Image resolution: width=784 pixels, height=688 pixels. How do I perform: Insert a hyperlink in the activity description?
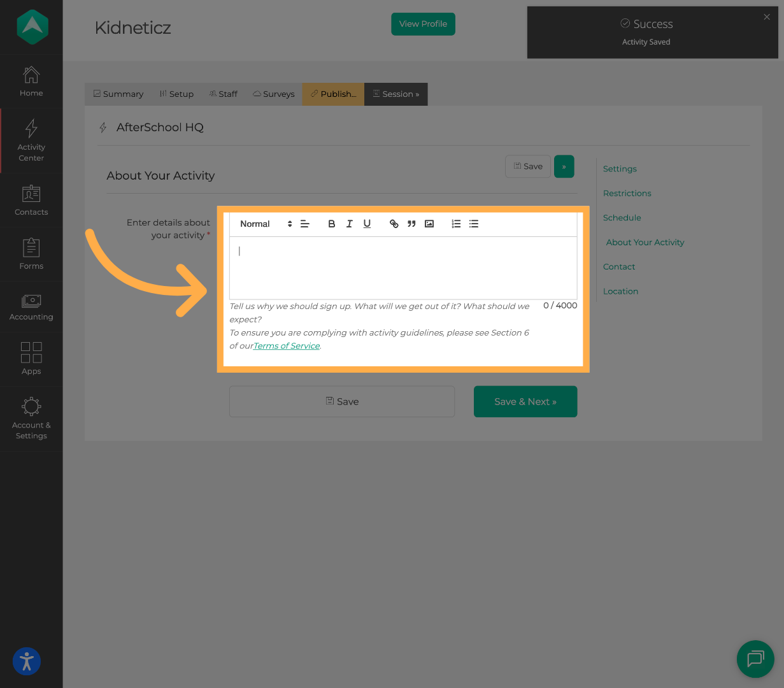(x=394, y=224)
